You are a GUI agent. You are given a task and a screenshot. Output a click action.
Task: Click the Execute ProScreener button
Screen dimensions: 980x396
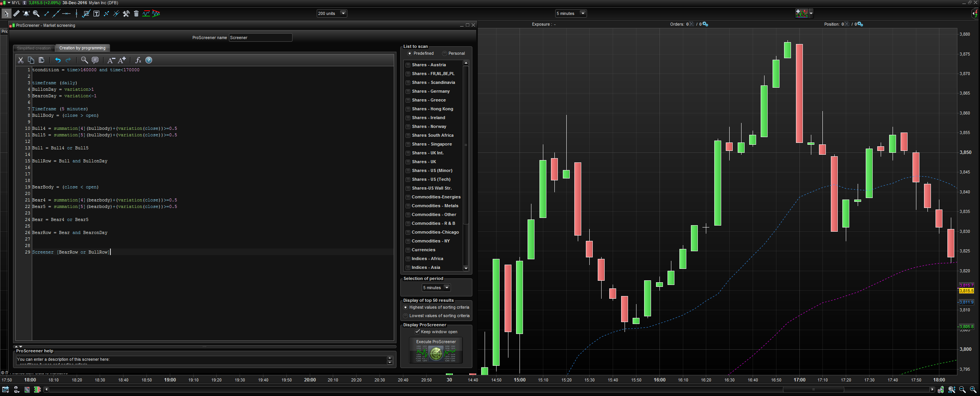pos(436,350)
